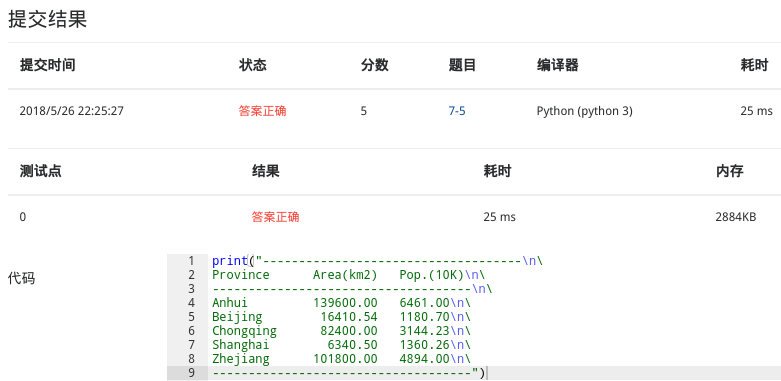The height and width of the screenshot is (381, 781).
Task: Click the Chongqing text on code line 6
Action: (x=244, y=331)
